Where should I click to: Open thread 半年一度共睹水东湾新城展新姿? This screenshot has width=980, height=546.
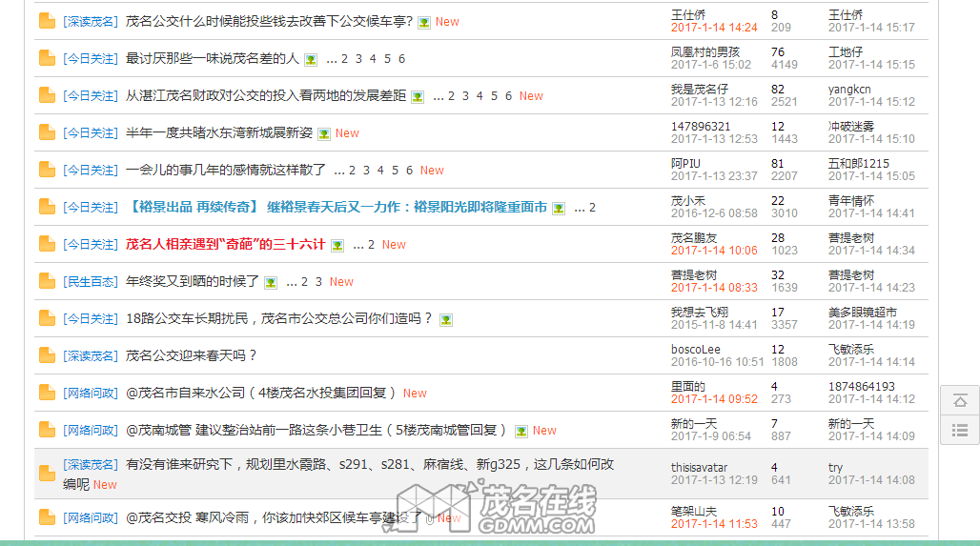[218, 132]
